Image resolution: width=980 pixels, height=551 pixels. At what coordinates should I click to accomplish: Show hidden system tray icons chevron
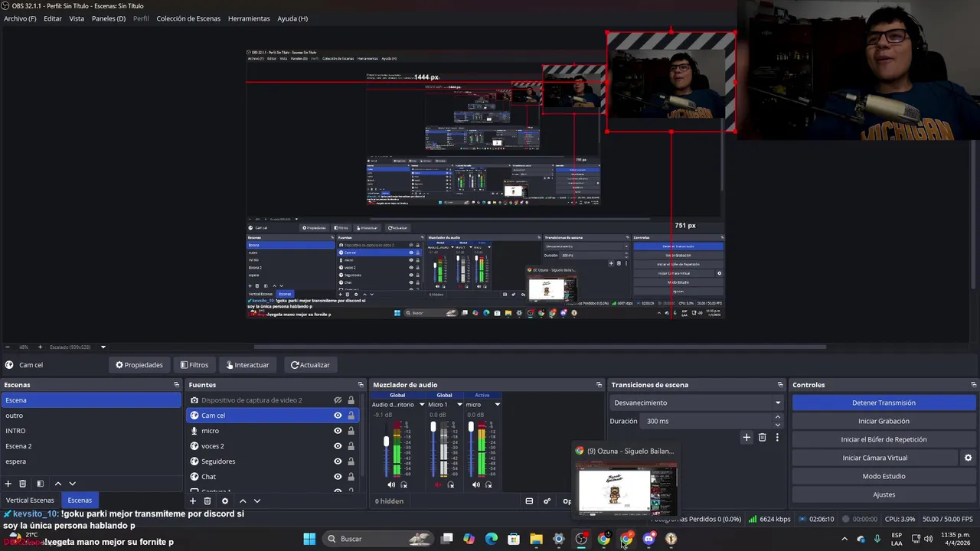tap(844, 539)
